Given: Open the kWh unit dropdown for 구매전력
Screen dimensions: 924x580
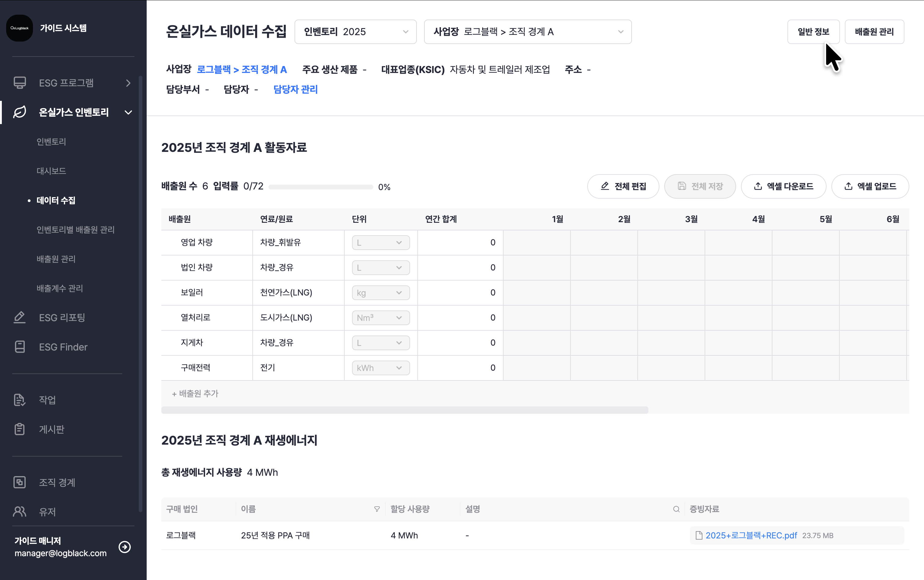Looking at the screenshot, I should (380, 368).
